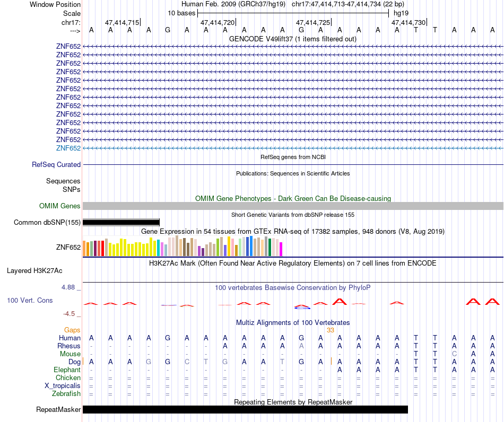Screen dimensions: 504x422
Task: Click the RefSeq genes from NCBI title
Action: click(293, 157)
